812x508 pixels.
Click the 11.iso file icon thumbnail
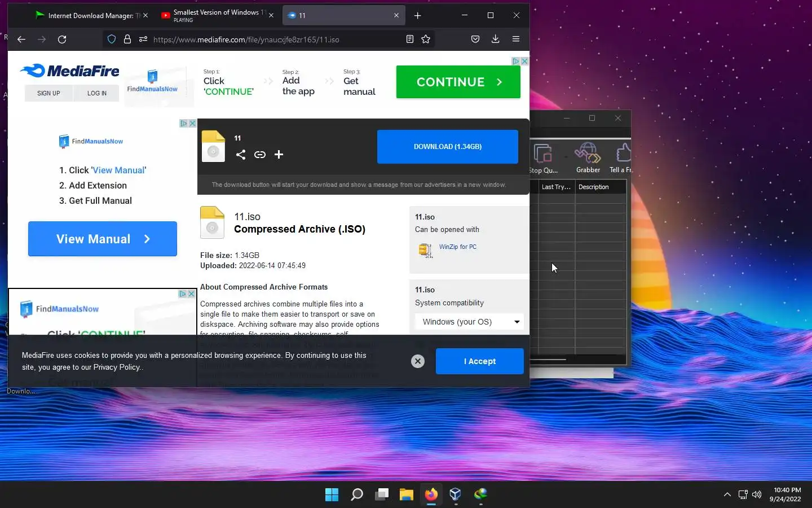coord(212,222)
